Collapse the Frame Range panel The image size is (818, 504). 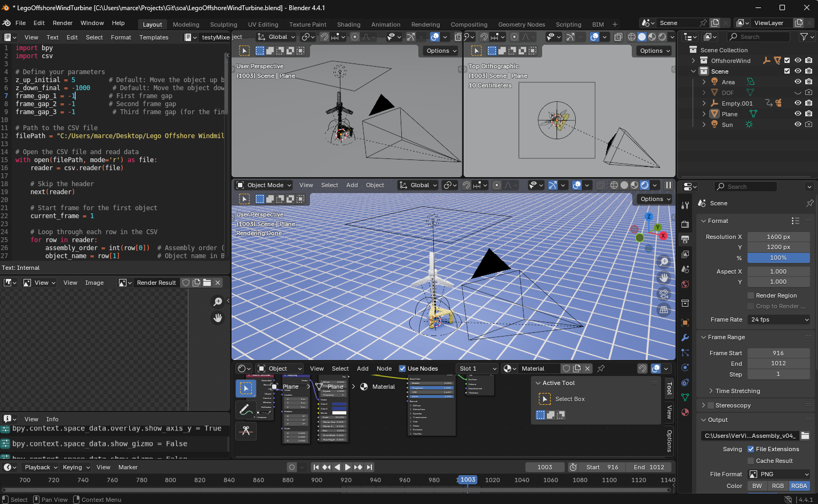click(726, 337)
